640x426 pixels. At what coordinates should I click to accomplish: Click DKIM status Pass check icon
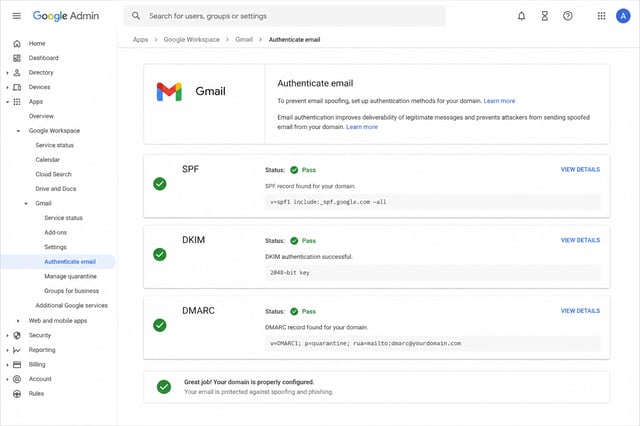pos(294,241)
